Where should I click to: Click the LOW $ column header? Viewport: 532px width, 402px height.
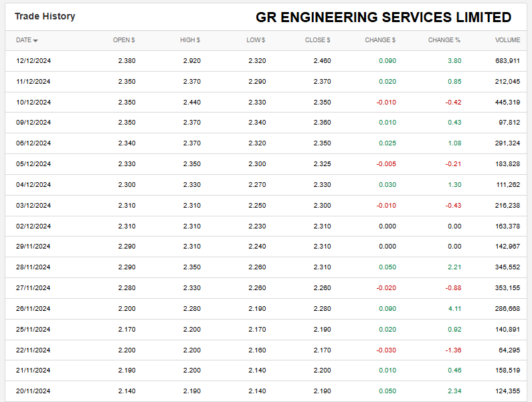[256, 40]
